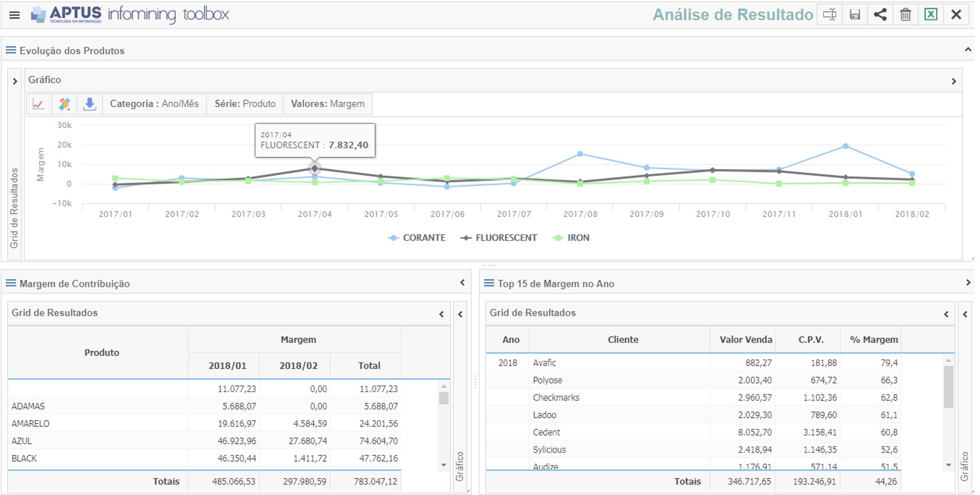The image size is (980, 495).
Task: Open the hamburger menu beside the Aptus logo
Action: pyautogui.click(x=15, y=15)
